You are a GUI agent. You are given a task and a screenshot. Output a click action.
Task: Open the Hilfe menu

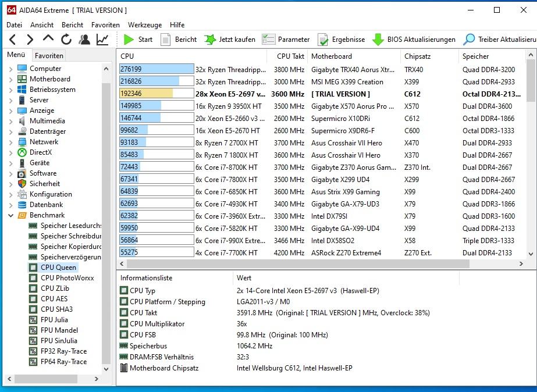tap(177, 24)
